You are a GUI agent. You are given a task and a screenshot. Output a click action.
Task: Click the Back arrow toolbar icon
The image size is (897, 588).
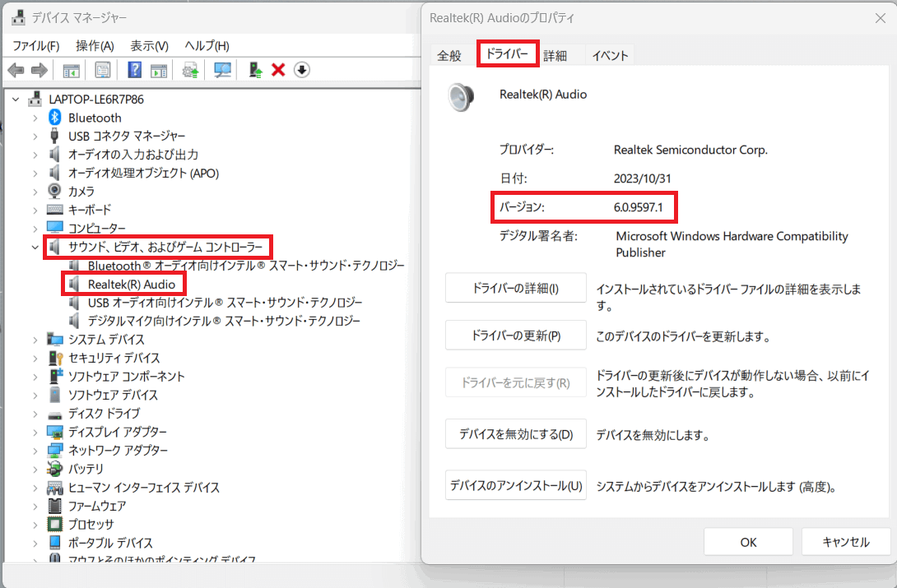(16, 70)
